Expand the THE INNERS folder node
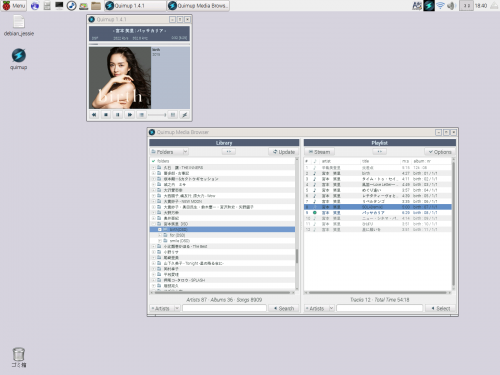 [153, 168]
